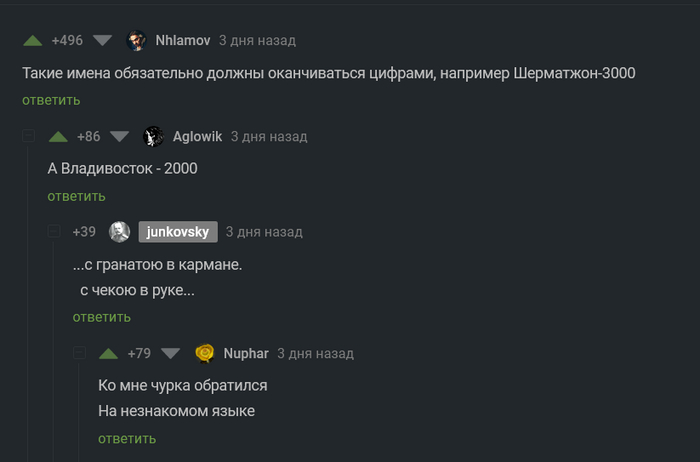Click ответить under Aglowik's comment

click(76, 196)
